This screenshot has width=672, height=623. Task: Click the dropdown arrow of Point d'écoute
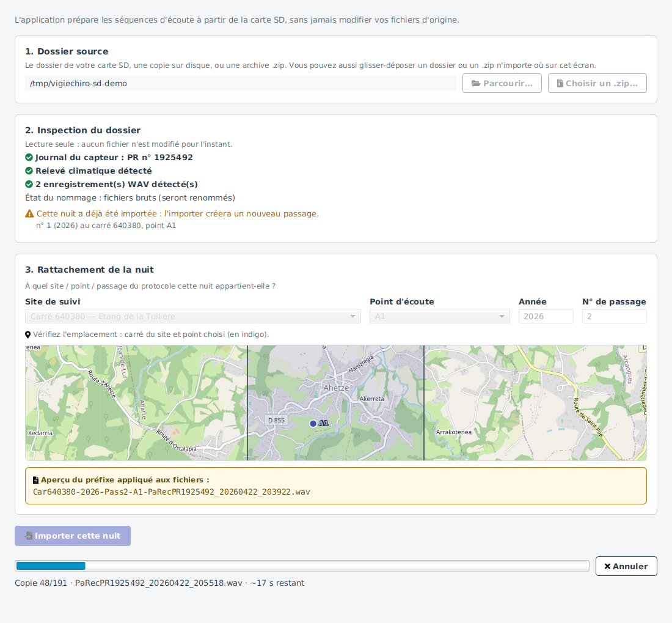[502, 317]
